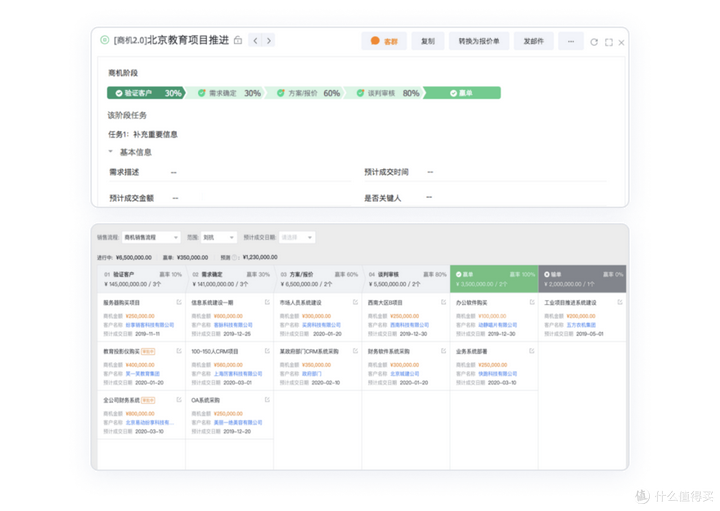The width and height of the screenshot is (720, 511).
Task: Click the 预计成交金额 field value
Action: click(175, 198)
